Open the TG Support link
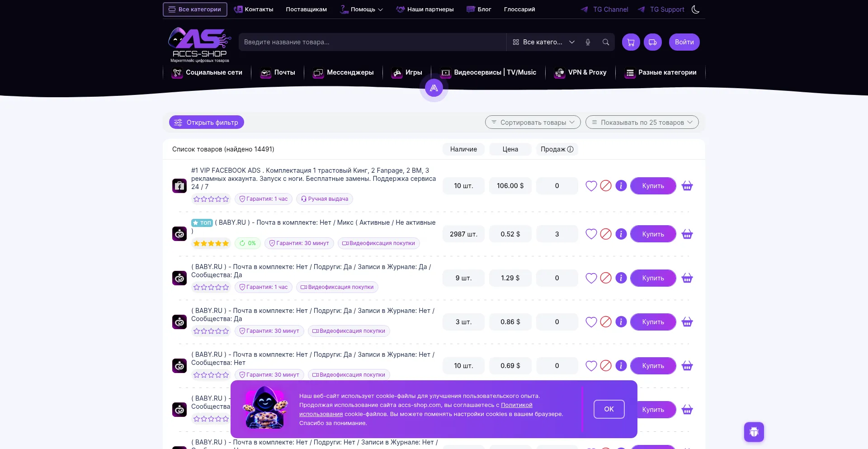This screenshot has height=449, width=868. (x=661, y=9)
